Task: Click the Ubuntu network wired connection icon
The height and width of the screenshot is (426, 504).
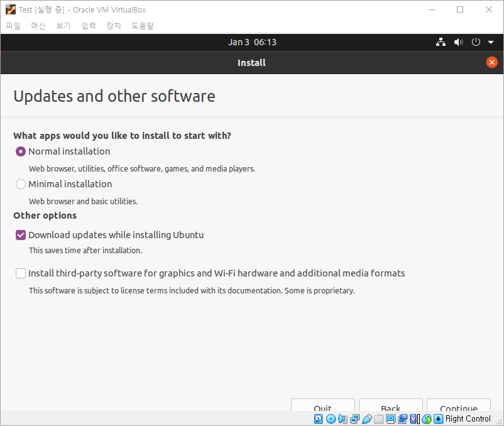Action: point(441,42)
